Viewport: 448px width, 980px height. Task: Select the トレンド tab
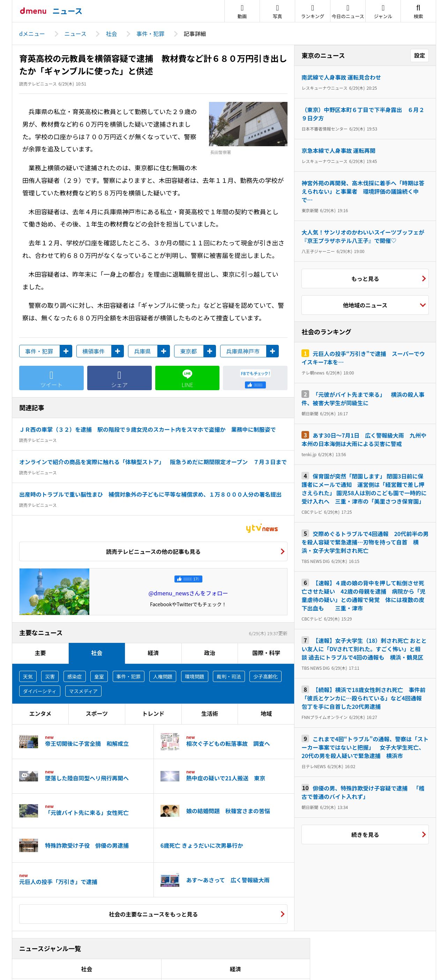pos(153,714)
